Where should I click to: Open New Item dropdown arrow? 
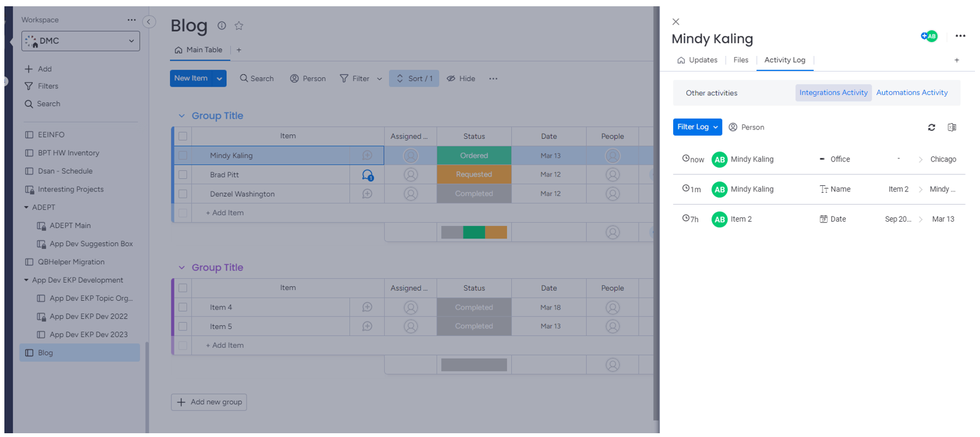click(x=219, y=78)
